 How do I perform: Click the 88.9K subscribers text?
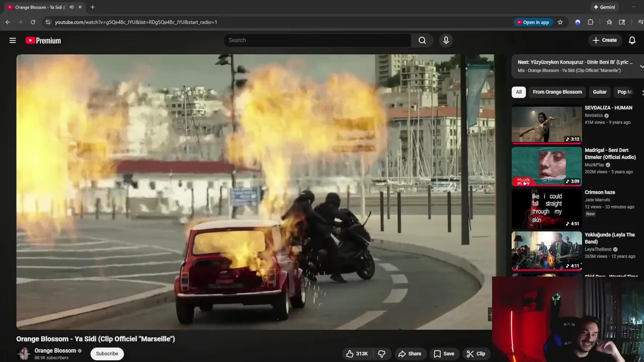(x=51, y=357)
